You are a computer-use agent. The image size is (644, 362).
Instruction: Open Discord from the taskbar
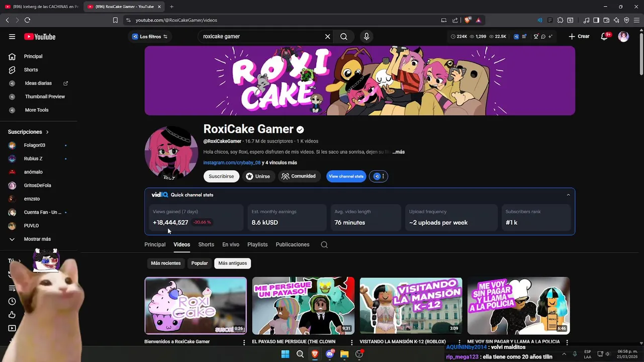pyautogui.click(x=330, y=354)
